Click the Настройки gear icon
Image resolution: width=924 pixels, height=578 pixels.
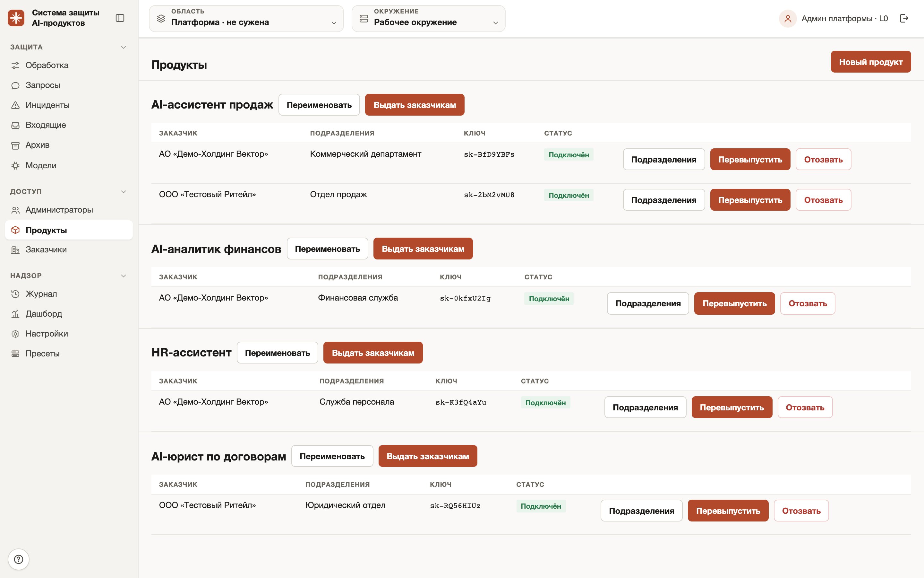(15, 334)
